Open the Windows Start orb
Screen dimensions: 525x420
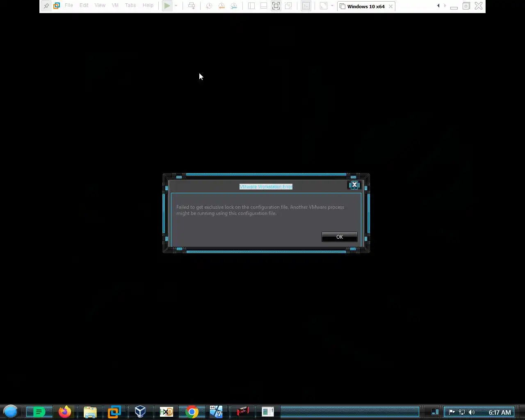click(x=11, y=411)
